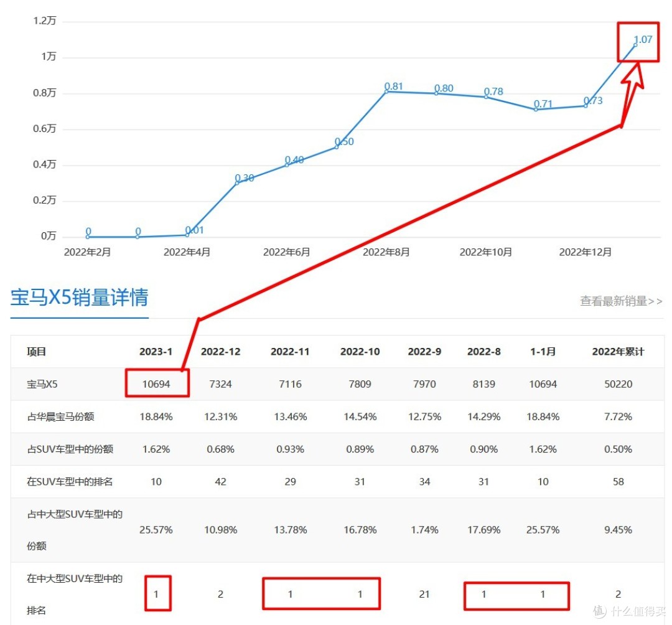Click the 占SUV车型中的份额 row label
The height and width of the screenshot is (625, 672).
[x=70, y=449]
